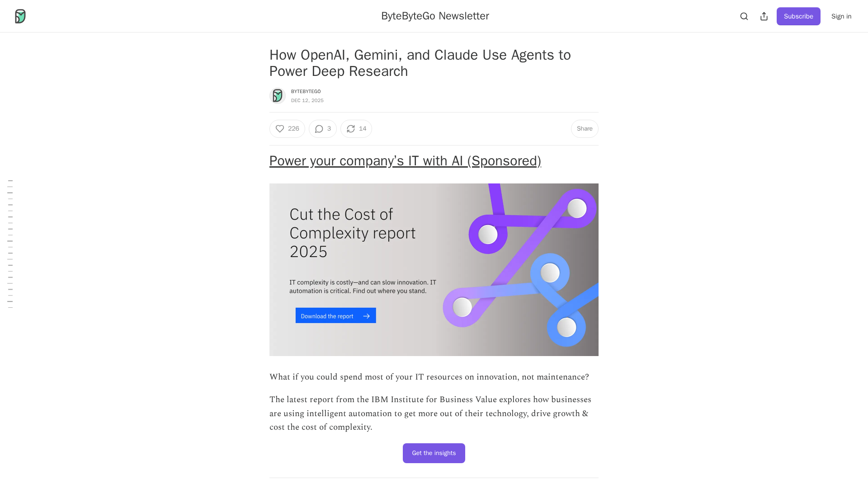The height and width of the screenshot is (488, 868).
Task: Click the Dec 12, 2025 post date
Action: [x=307, y=101]
